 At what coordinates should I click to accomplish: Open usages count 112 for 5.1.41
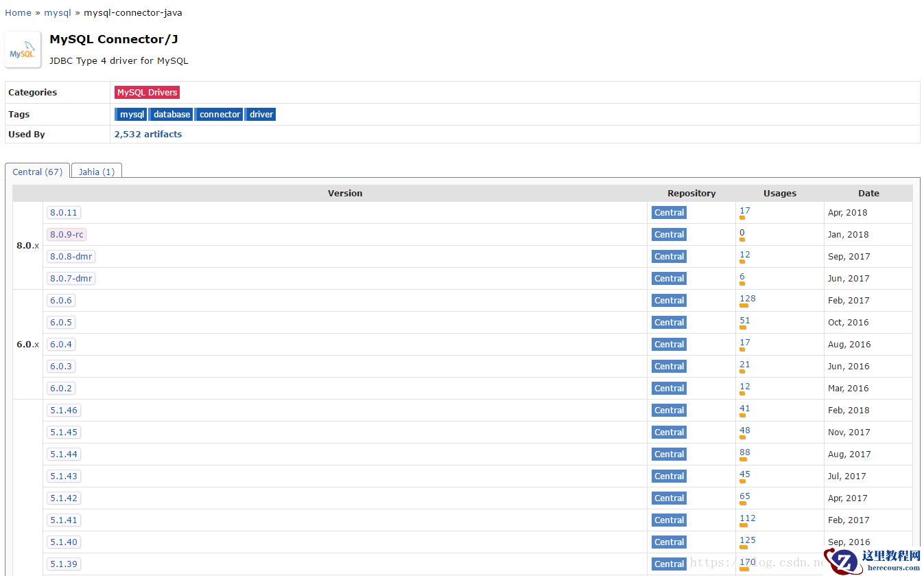tap(748, 518)
